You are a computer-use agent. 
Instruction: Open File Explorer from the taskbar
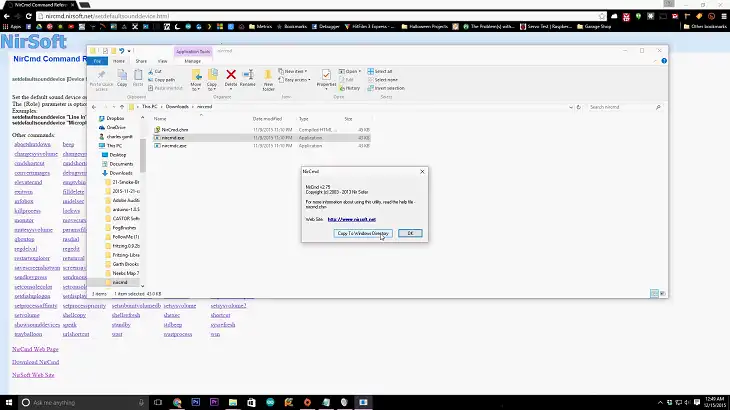click(233, 402)
